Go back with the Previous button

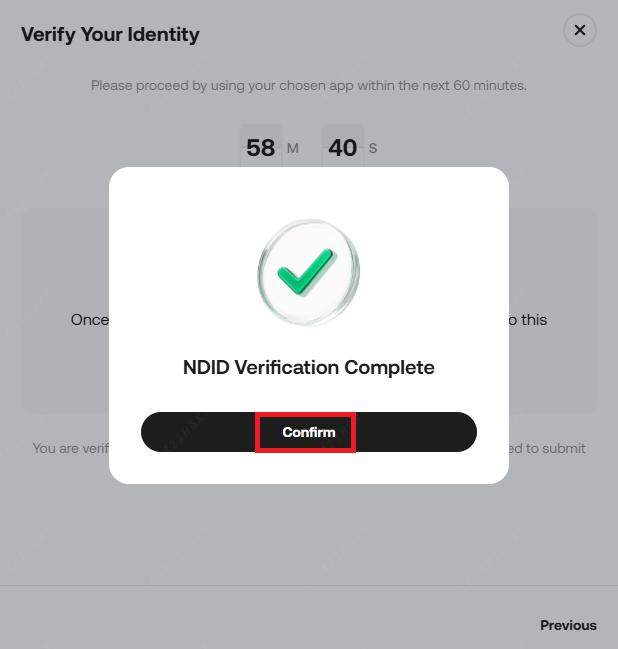click(568, 625)
